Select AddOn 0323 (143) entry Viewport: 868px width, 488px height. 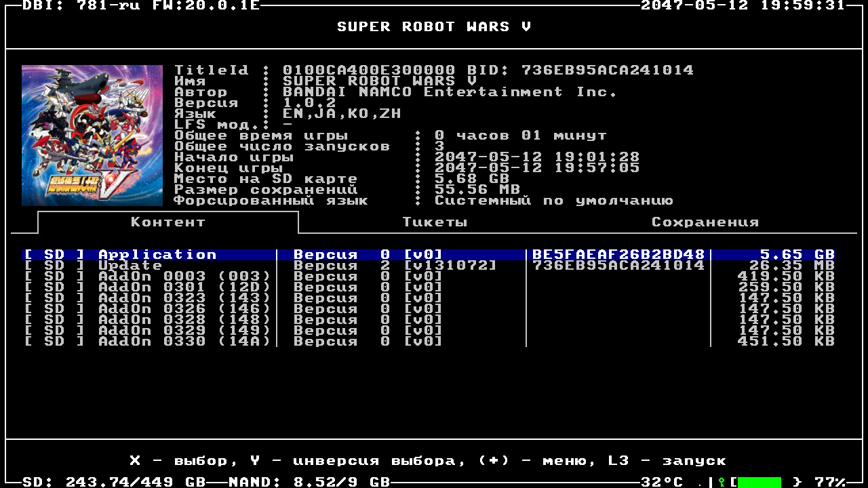184,298
